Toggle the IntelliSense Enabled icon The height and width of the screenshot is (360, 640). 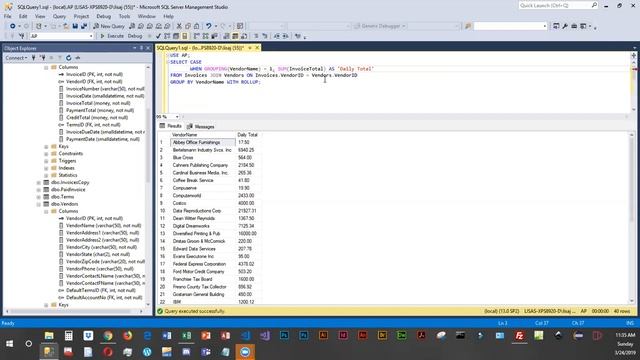(185, 36)
